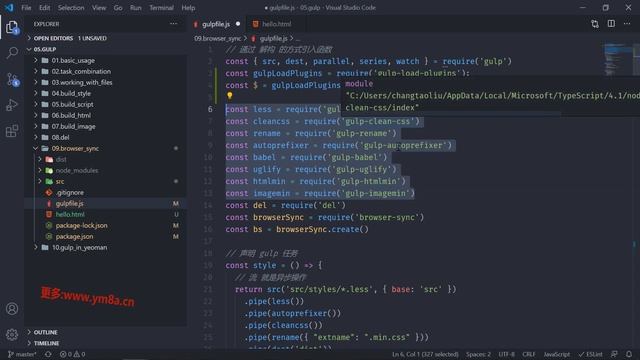Screen dimensions: 640x360
Task: Click the feedback icon in status bar
Action: tap(614, 354)
